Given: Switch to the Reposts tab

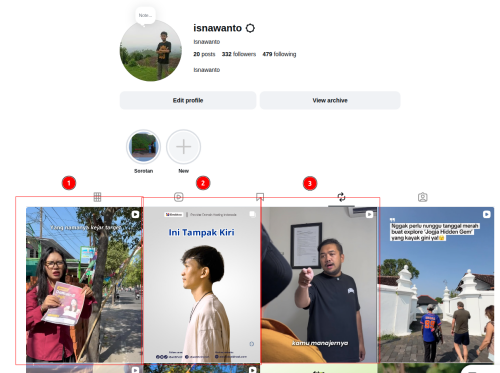Looking at the screenshot, I should 341,197.
